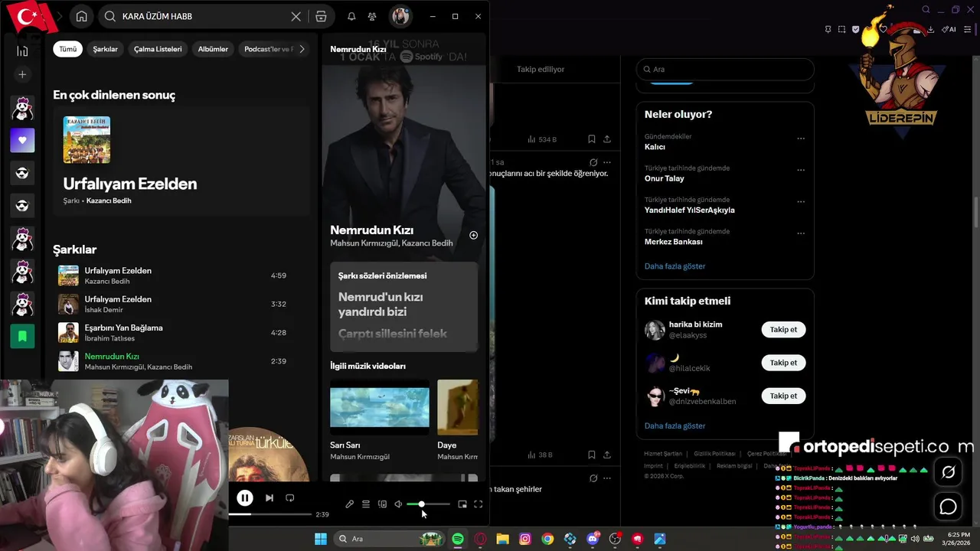
Task: Open Mahsun Kırmızıgül artist link under title
Action: [x=364, y=243]
